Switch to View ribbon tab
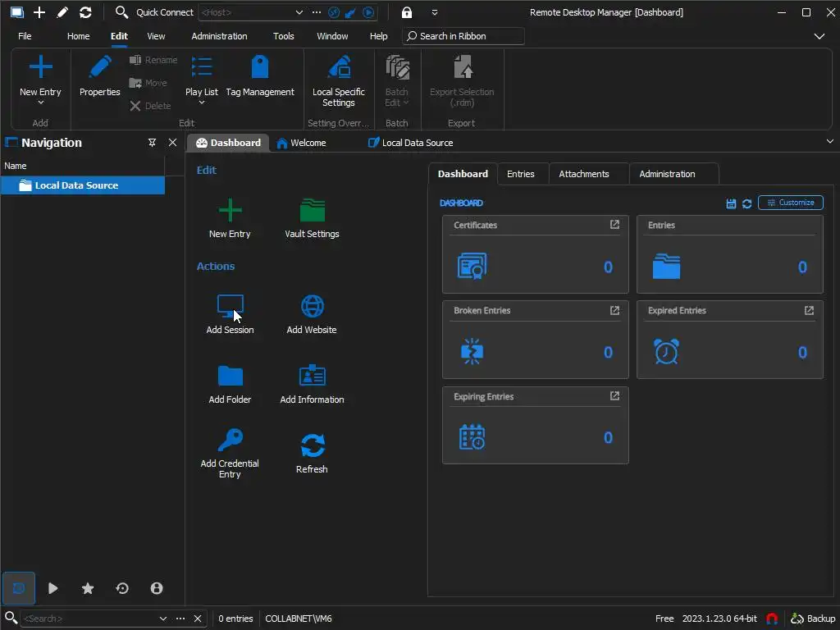This screenshot has width=840, height=630. click(x=156, y=36)
